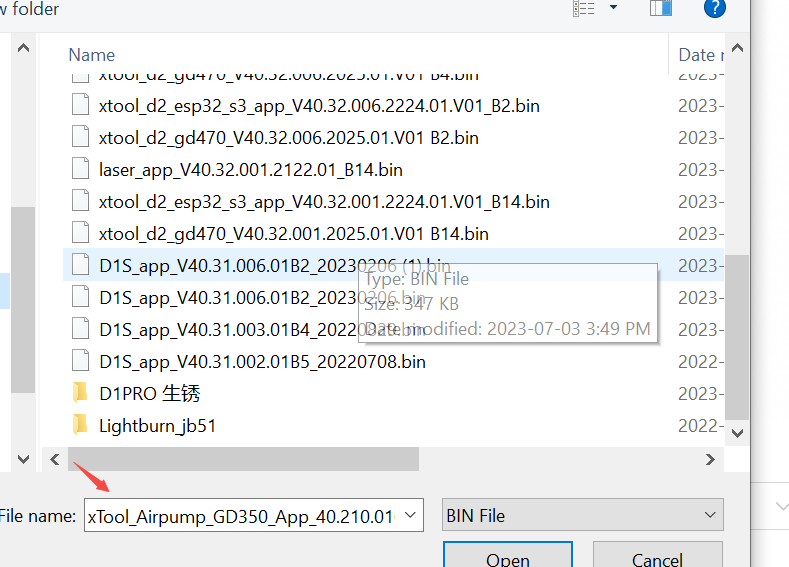The height and width of the screenshot is (567, 789).
Task: Click horizontal scrollbar left arrow
Action: (55, 459)
